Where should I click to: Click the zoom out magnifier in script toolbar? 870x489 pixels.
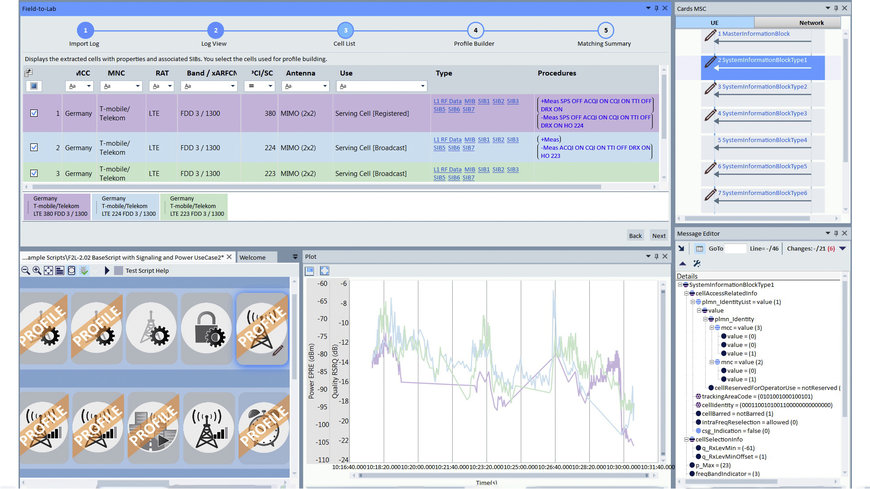point(26,270)
